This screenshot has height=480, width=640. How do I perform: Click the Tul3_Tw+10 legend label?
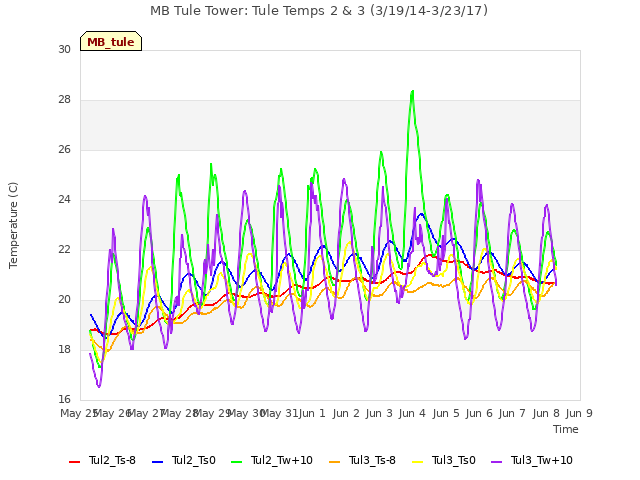click(542, 460)
